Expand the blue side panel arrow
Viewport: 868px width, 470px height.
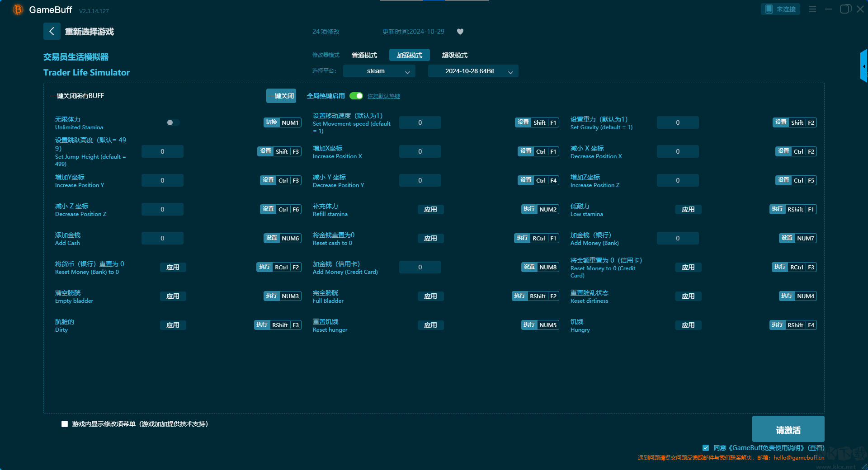click(x=863, y=66)
